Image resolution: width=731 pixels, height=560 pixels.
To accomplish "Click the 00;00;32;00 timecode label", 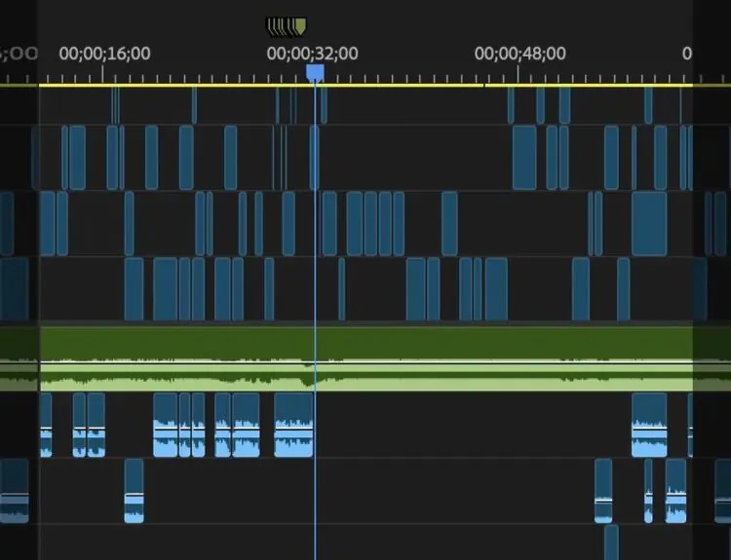I will click(x=312, y=54).
